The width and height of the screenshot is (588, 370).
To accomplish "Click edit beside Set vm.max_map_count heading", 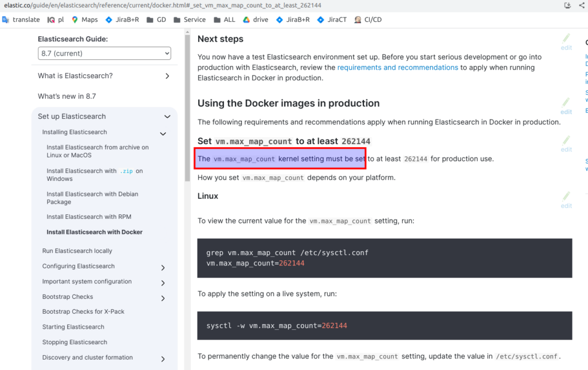I will pos(566,144).
